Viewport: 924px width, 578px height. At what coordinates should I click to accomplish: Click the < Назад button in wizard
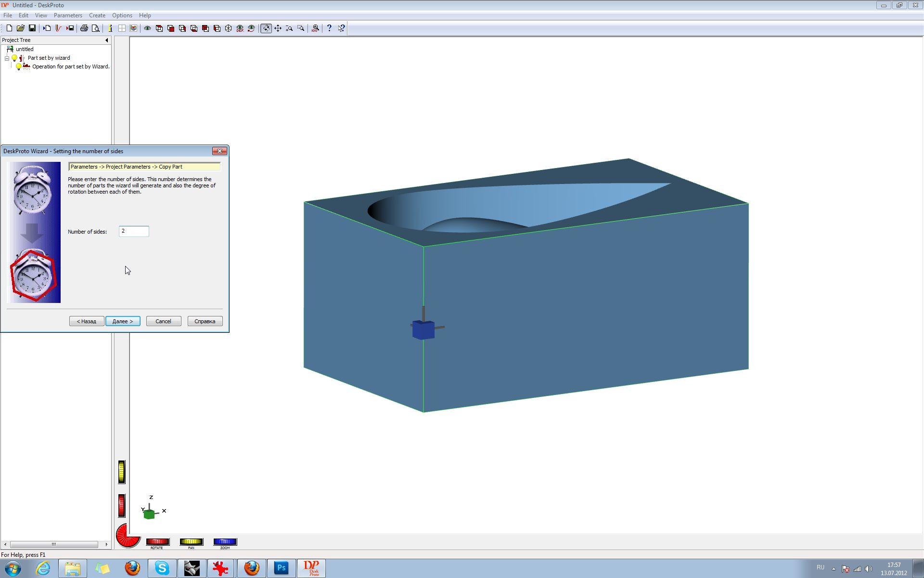pyautogui.click(x=87, y=321)
